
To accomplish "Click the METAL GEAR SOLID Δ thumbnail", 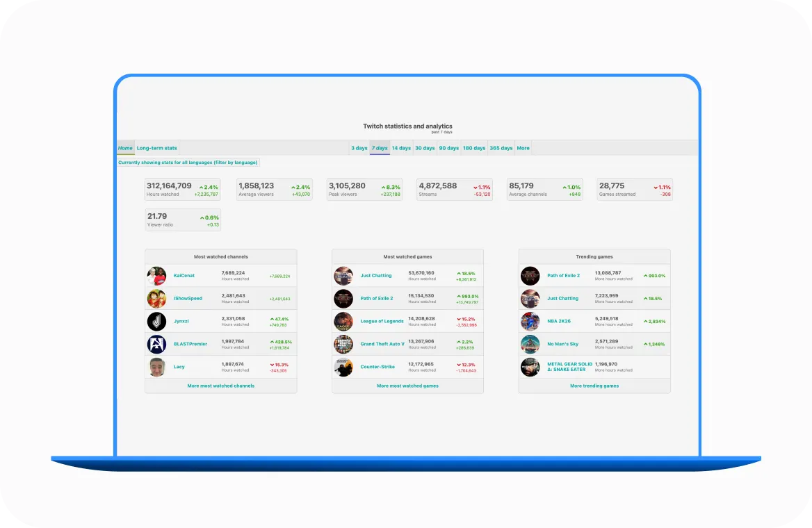I will tap(530, 367).
